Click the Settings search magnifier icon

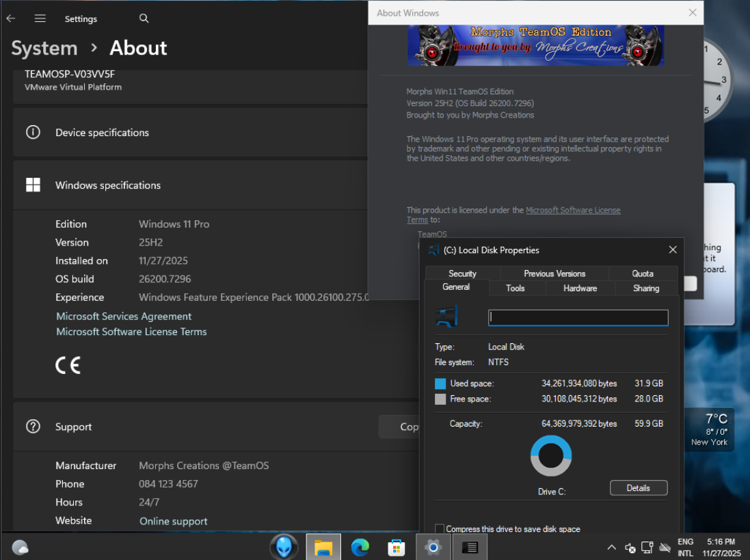tap(144, 18)
